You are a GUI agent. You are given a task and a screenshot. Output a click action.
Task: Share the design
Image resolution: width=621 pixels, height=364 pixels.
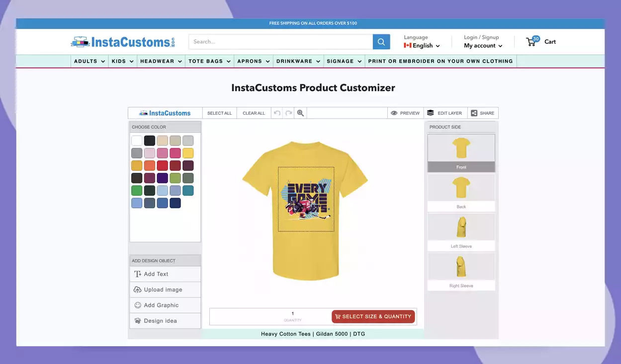(483, 113)
